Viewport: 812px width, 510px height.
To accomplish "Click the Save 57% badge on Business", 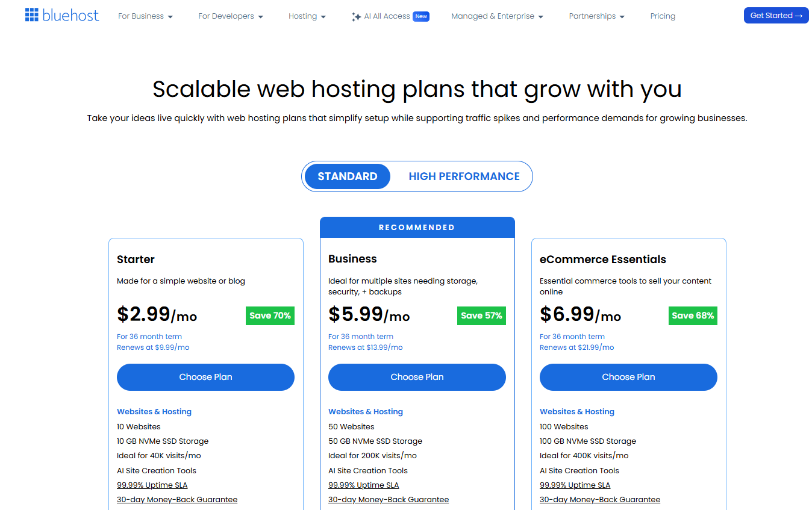I will 481,316.
